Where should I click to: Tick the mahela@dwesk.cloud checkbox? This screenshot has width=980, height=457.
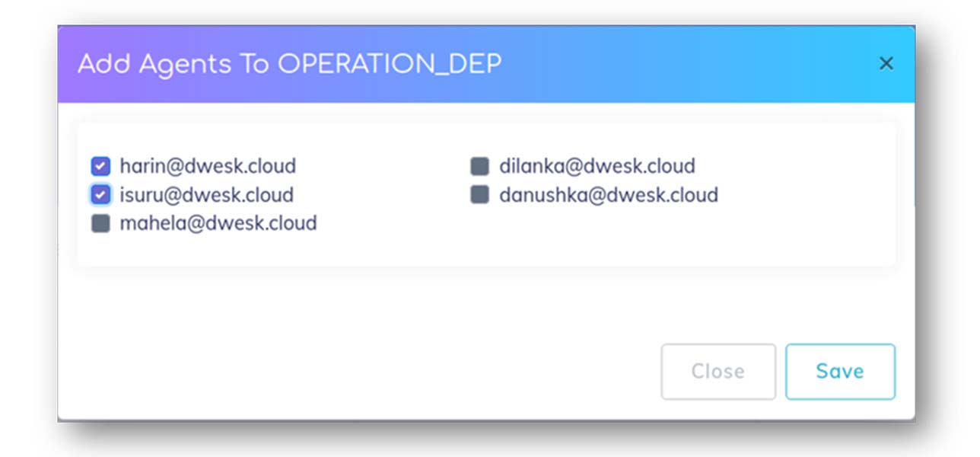[x=100, y=224]
